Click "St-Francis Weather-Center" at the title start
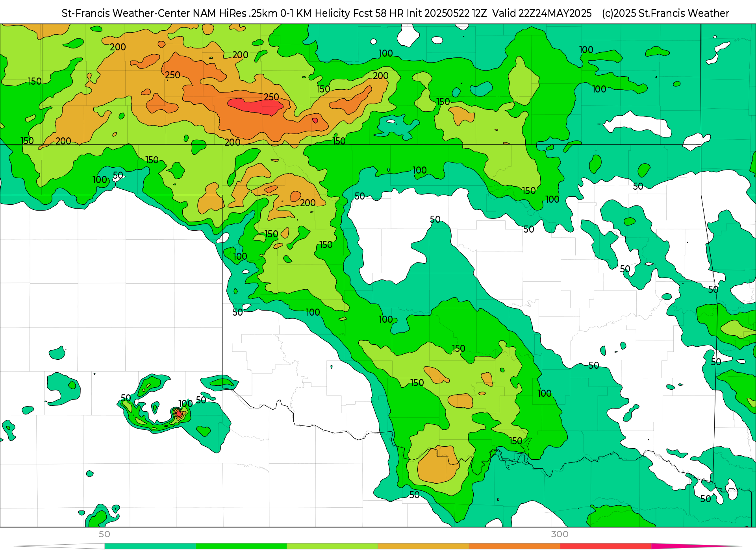Image resolution: width=756 pixels, height=551 pixels. pyautogui.click(x=126, y=13)
